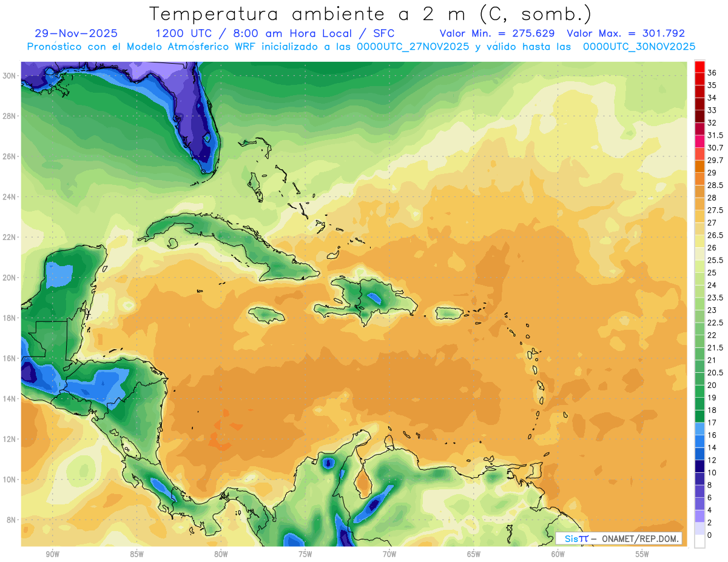Click the lavender legend band between 4 and 2

click(699, 517)
